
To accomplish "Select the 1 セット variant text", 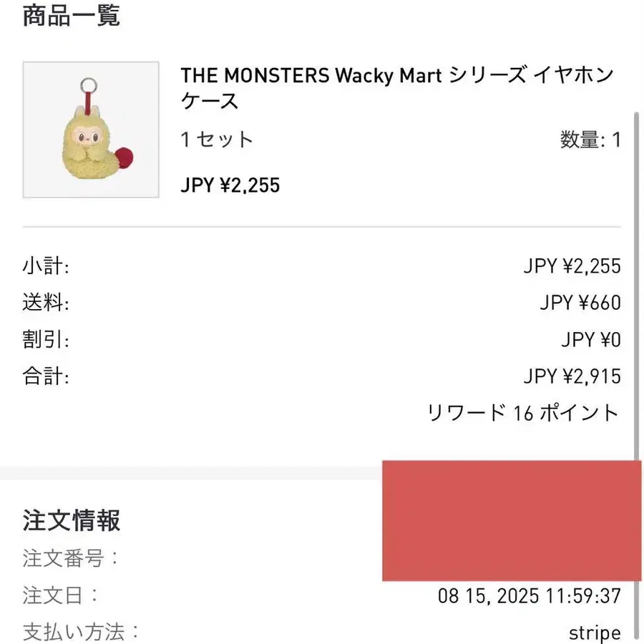I will pyautogui.click(x=216, y=140).
